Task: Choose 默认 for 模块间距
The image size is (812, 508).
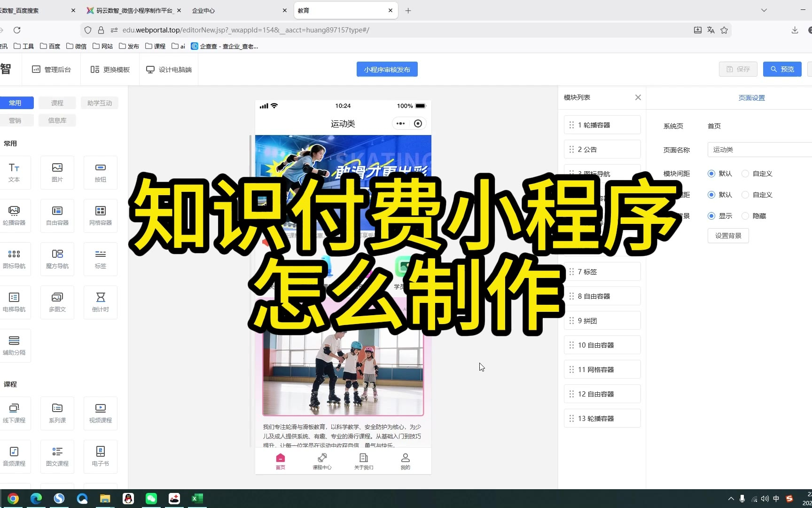Action: (x=711, y=174)
